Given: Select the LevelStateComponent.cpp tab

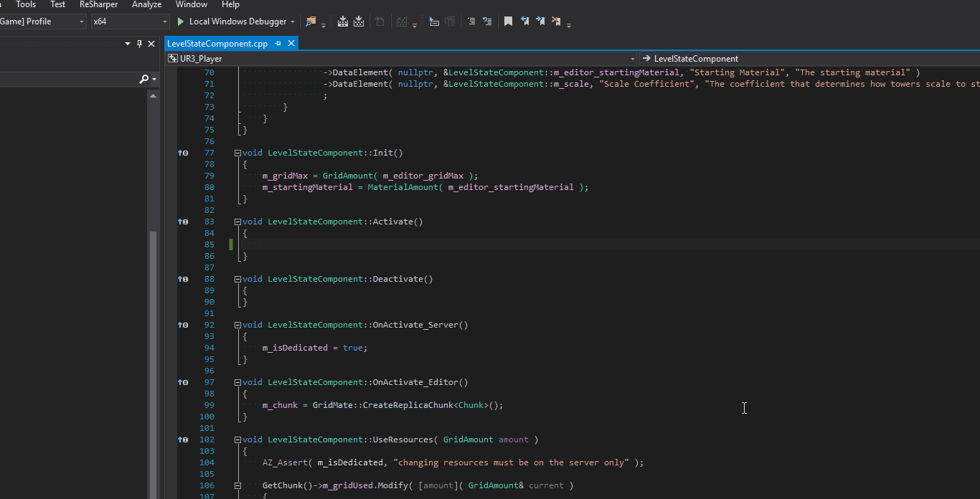Looking at the screenshot, I should (217, 44).
